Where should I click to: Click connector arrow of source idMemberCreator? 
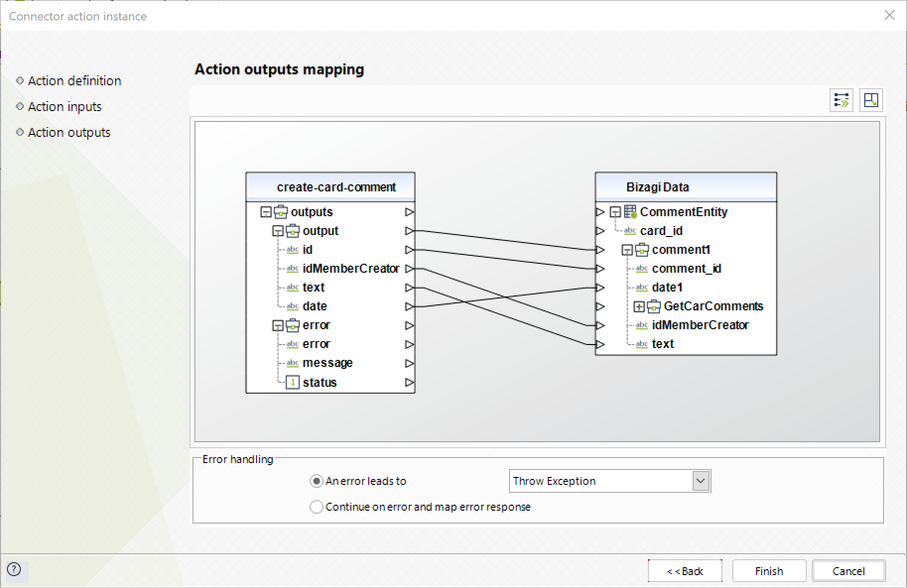pyautogui.click(x=409, y=268)
